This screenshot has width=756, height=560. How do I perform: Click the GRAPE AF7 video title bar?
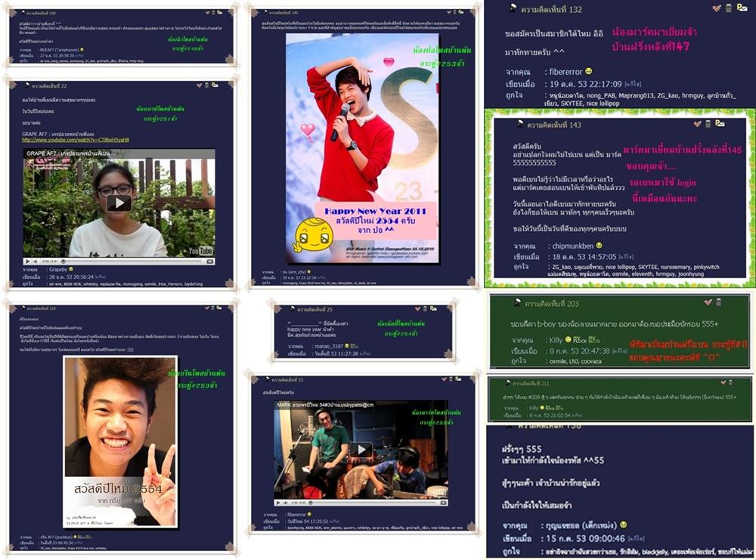(x=119, y=153)
